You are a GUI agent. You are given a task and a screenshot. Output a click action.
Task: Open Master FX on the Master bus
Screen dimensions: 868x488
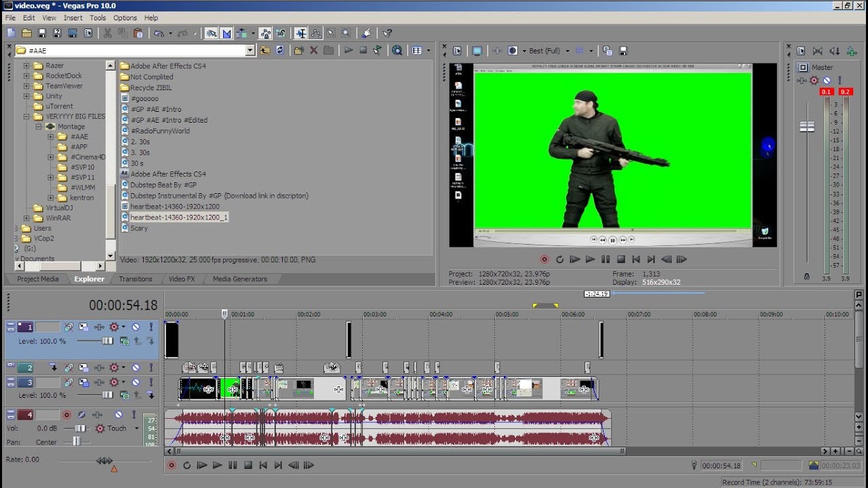[x=803, y=81]
